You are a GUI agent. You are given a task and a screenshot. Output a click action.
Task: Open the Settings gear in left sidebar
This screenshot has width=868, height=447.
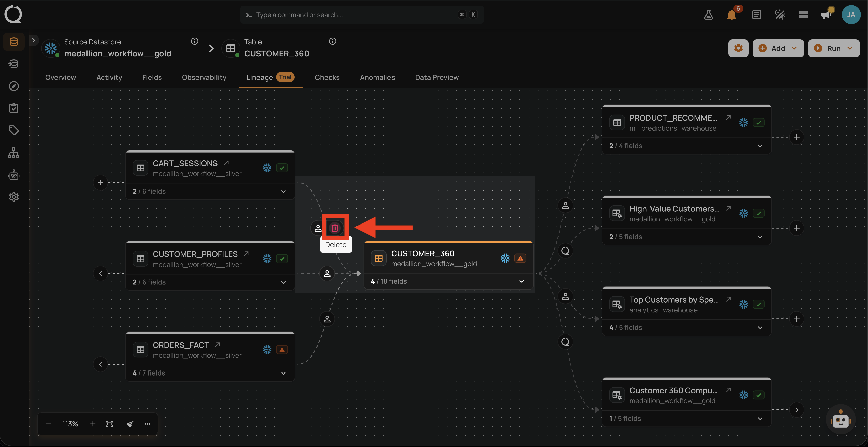pos(14,197)
